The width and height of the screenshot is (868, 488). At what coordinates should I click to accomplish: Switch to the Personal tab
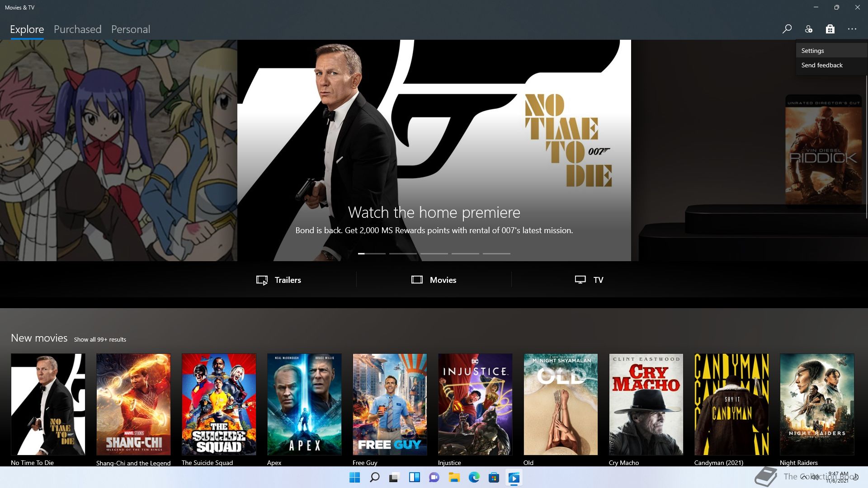[131, 29]
